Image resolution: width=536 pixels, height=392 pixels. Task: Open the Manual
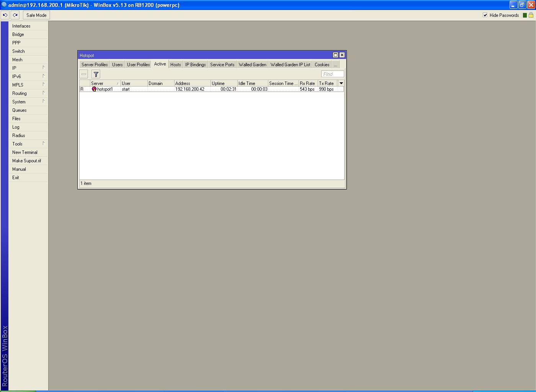[28, 169]
